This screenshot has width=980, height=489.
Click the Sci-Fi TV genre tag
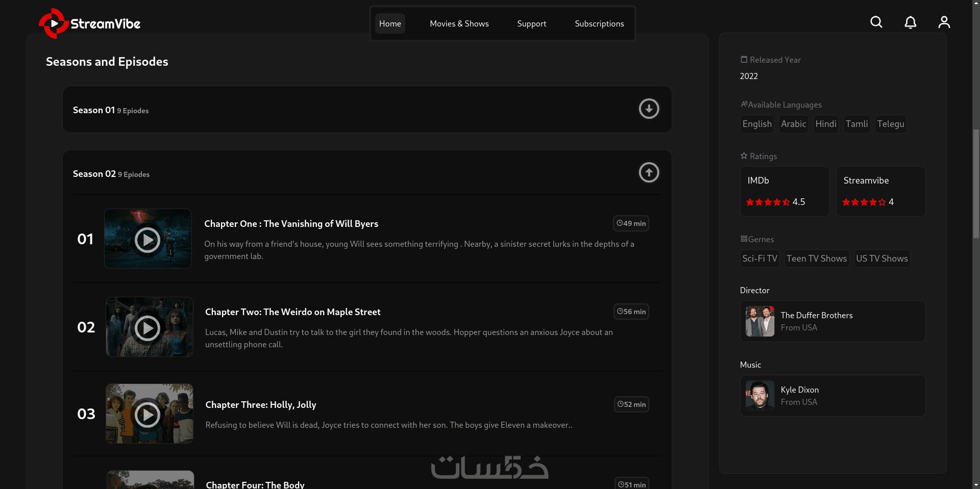pos(759,259)
